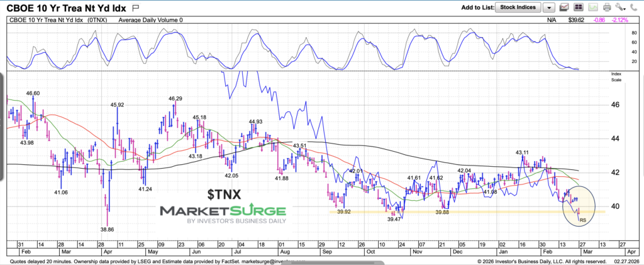Click the Mar month at axis right end
Image resolution: width=644 pixels, height=265 pixels.
(587, 251)
